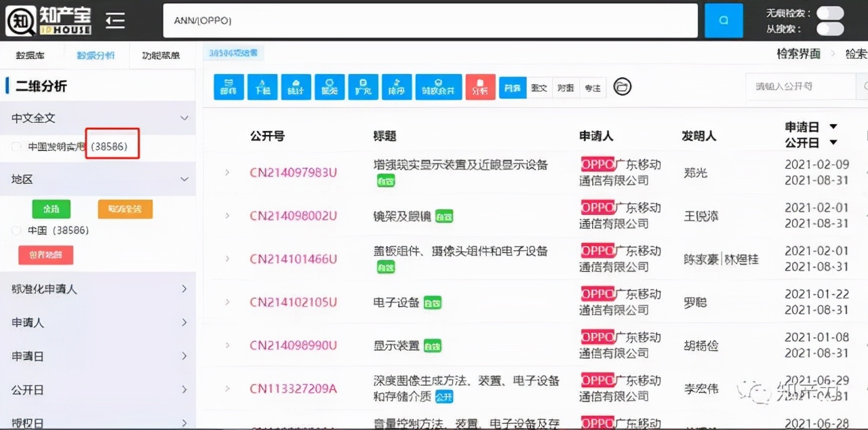Image resolution: width=868 pixels, height=430 pixels.
Task: Sort by 申请日 column arrow
Action: pyautogui.click(x=833, y=127)
